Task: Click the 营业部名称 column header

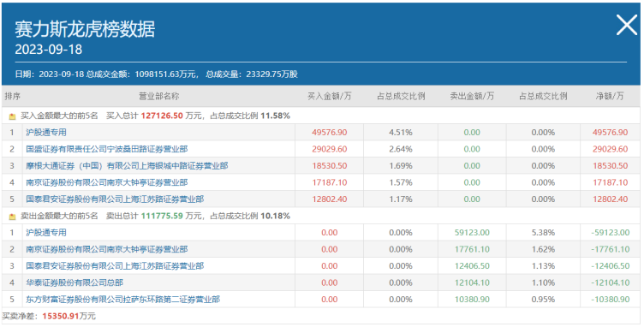Action: point(159,97)
